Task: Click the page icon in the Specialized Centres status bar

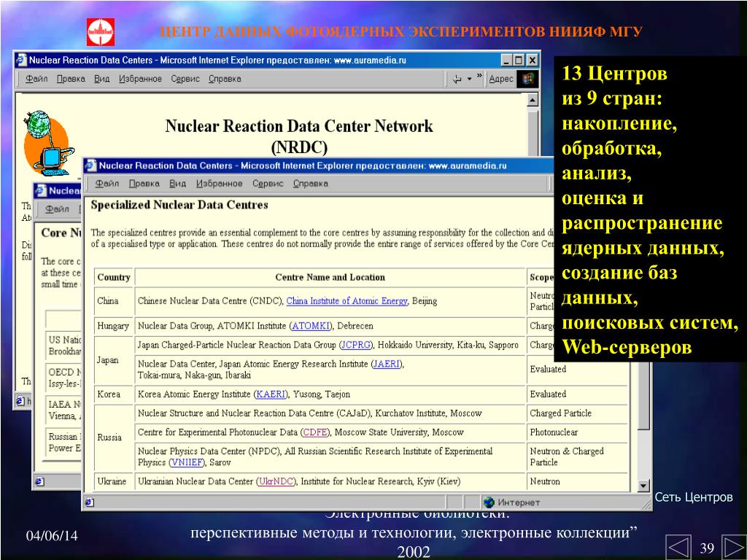Action: point(90,502)
